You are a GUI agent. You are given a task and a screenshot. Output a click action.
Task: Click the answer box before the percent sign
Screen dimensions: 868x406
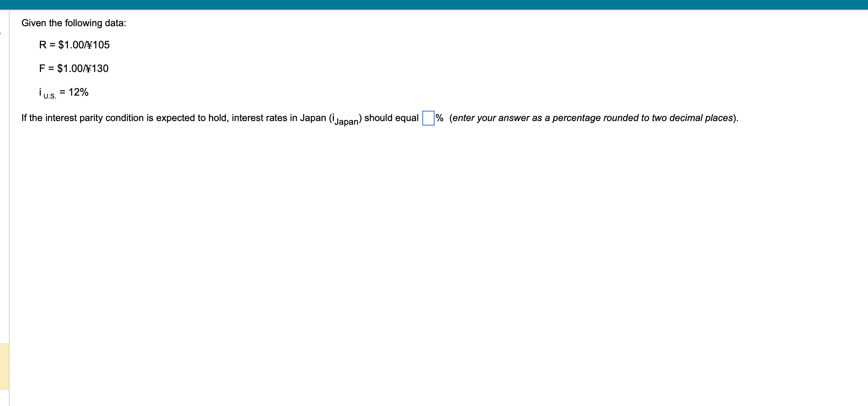[x=428, y=118]
